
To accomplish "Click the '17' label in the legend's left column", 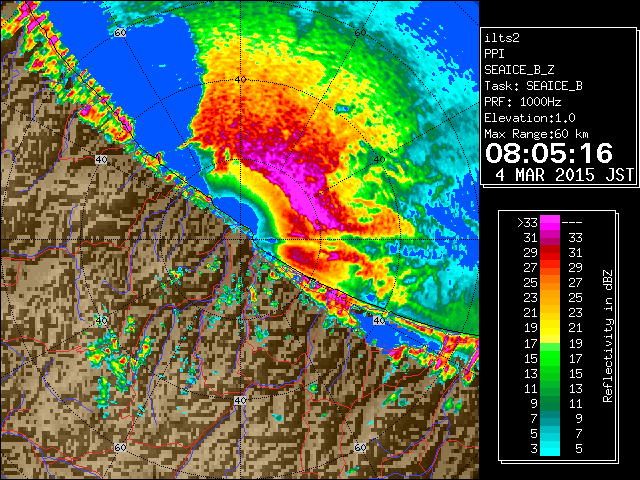I will [531, 344].
